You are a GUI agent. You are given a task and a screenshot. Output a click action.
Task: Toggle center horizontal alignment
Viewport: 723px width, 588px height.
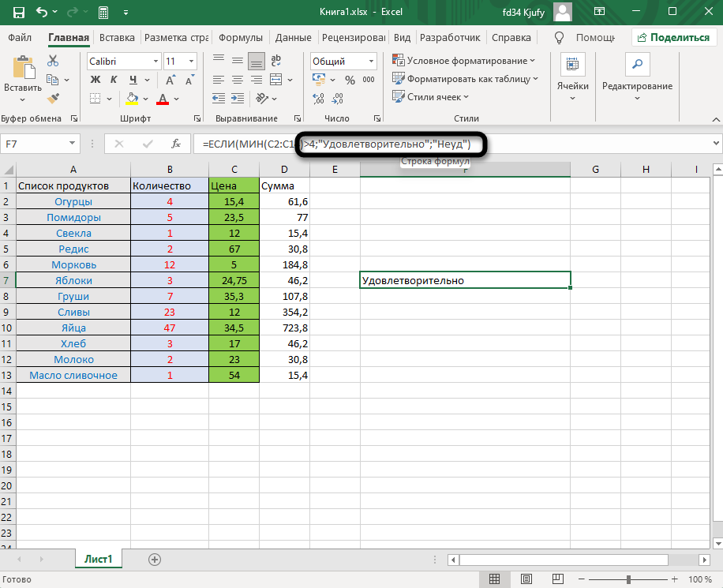point(235,80)
